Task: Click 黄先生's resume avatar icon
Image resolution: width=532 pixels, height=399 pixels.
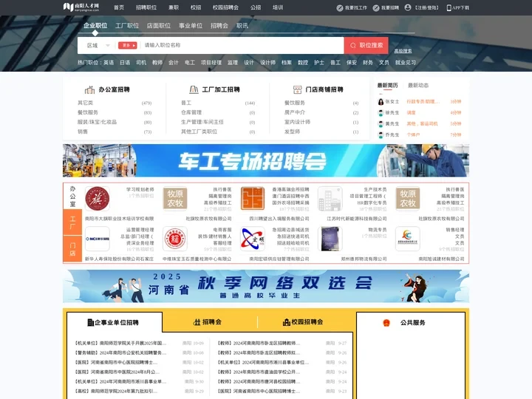Action: click(x=381, y=124)
